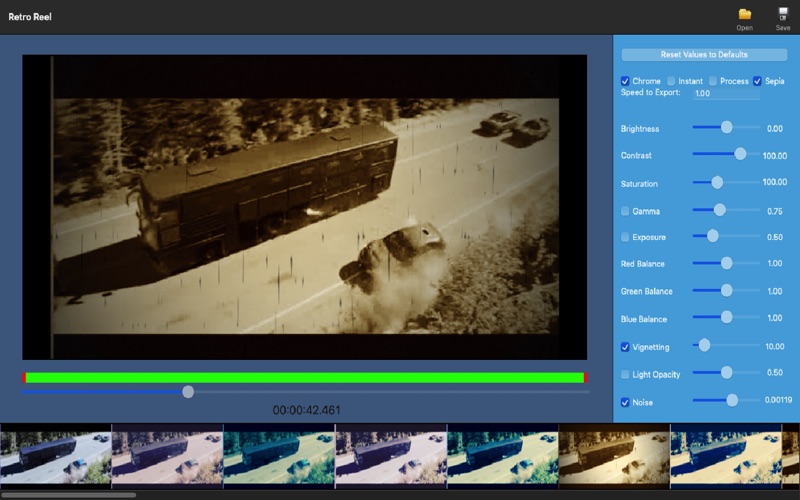Click the Light Opacity slider handle
Viewport: 800px width, 500px height.
click(727, 373)
